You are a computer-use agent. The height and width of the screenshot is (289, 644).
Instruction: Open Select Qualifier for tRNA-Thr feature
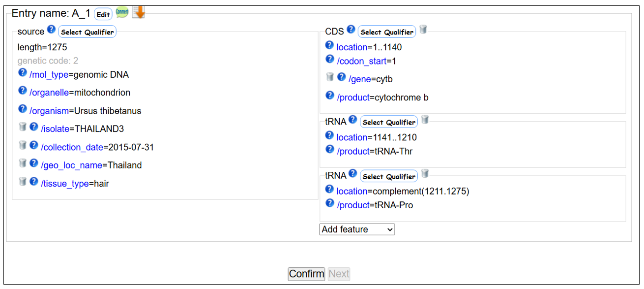pyautogui.click(x=389, y=122)
